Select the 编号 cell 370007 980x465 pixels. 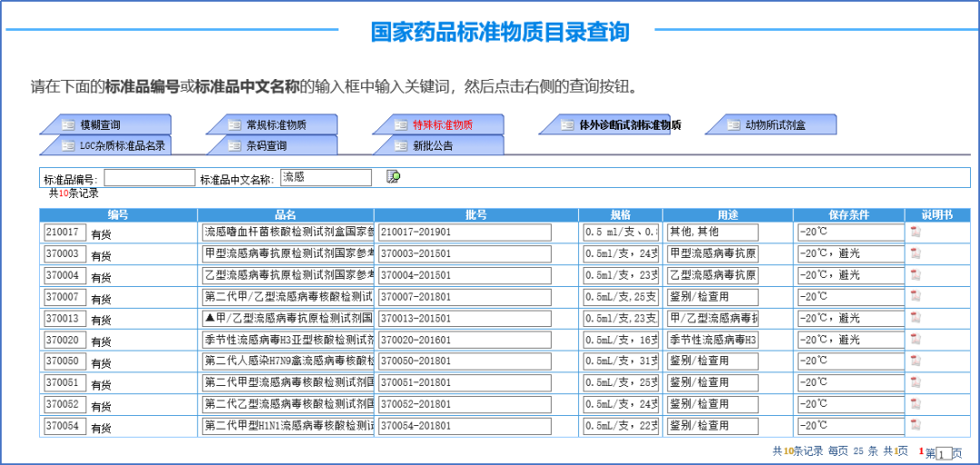click(x=65, y=296)
